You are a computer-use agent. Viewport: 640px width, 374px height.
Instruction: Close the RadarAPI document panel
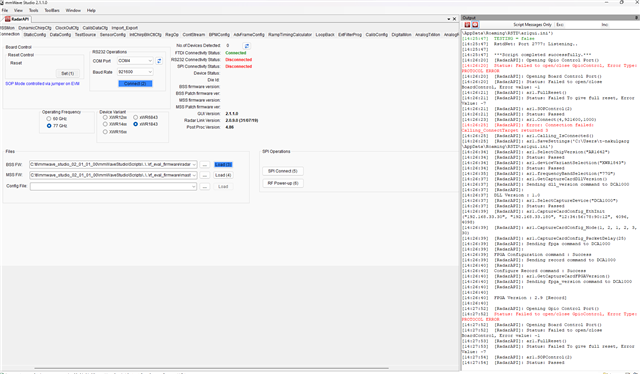coord(454,19)
